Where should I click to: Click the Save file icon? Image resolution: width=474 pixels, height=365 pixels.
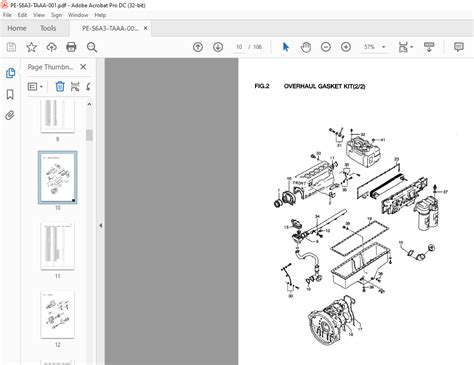click(11, 47)
